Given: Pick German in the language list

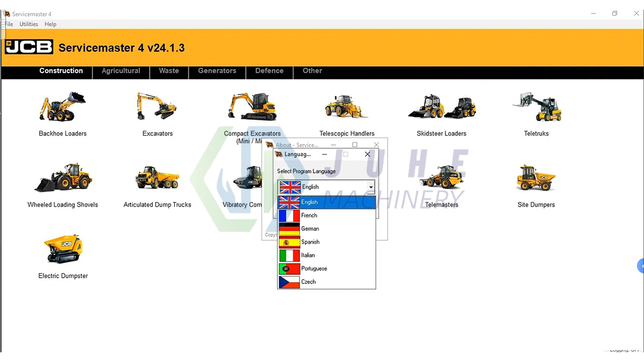Looking at the screenshot, I should (x=326, y=229).
